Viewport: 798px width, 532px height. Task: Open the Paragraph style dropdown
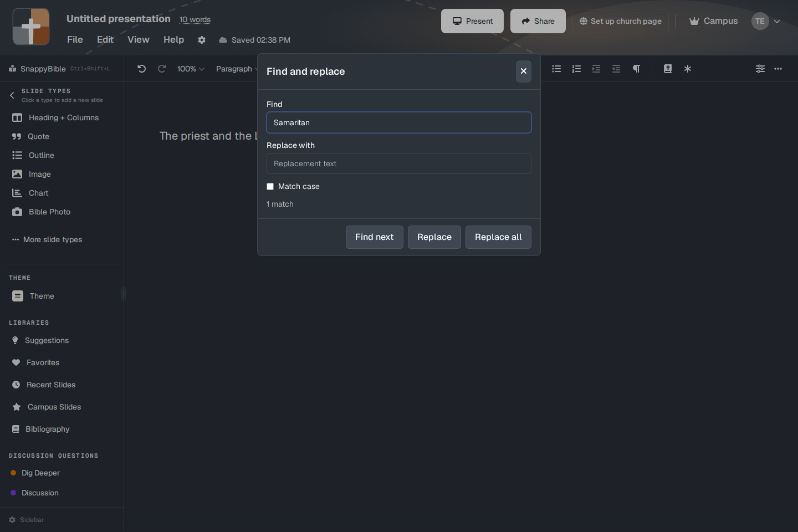(237, 69)
